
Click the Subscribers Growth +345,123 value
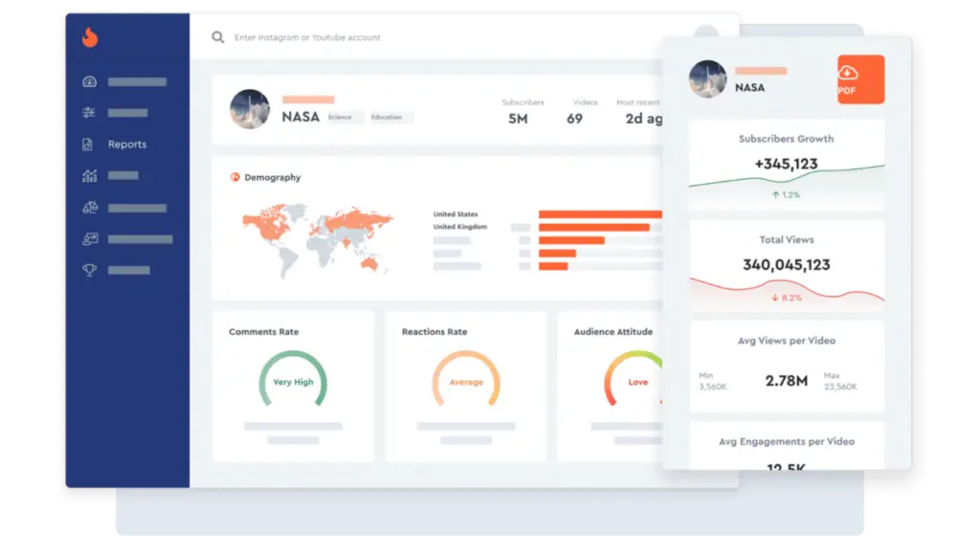click(x=787, y=164)
